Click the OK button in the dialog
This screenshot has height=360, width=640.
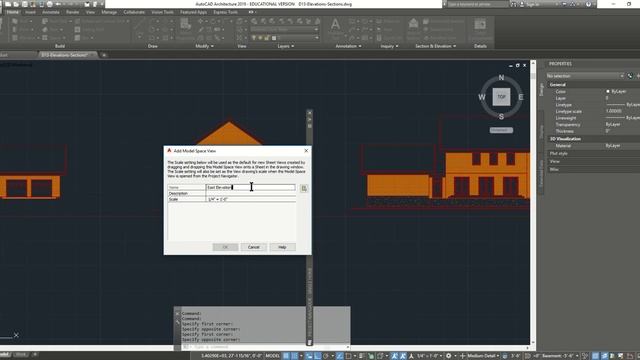coord(225,247)
